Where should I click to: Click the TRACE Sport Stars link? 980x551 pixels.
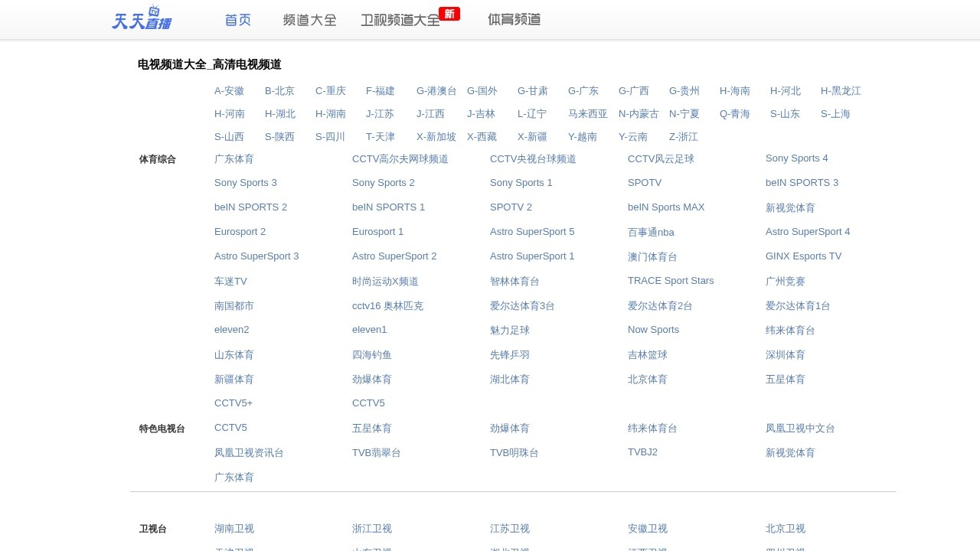(x=670, y=281)
